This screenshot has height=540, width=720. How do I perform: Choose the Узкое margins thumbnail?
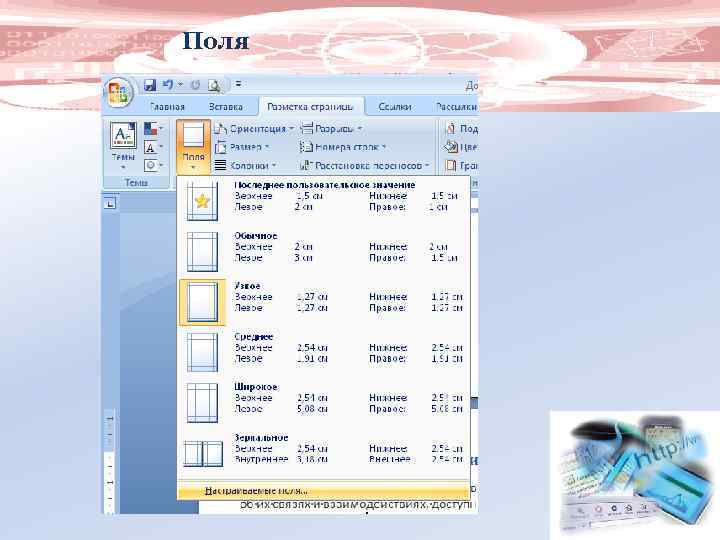(x=202, y=303)
